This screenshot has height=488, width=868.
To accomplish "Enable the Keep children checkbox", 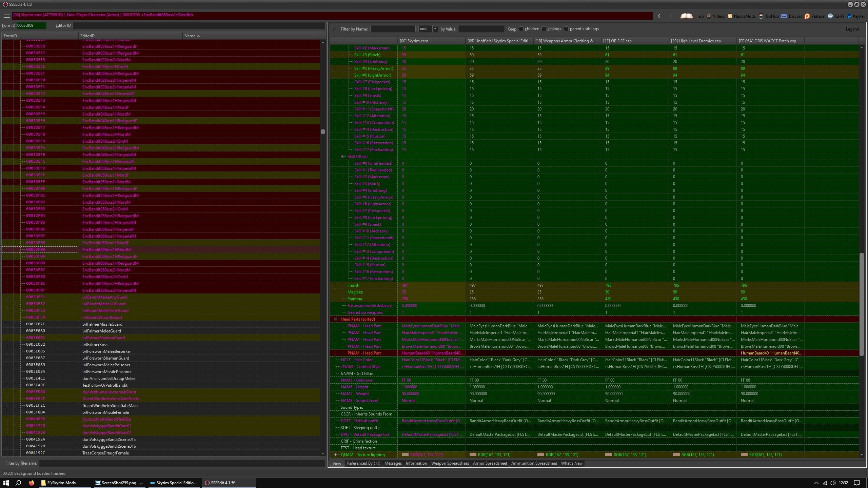I will (x=521, y=29).
